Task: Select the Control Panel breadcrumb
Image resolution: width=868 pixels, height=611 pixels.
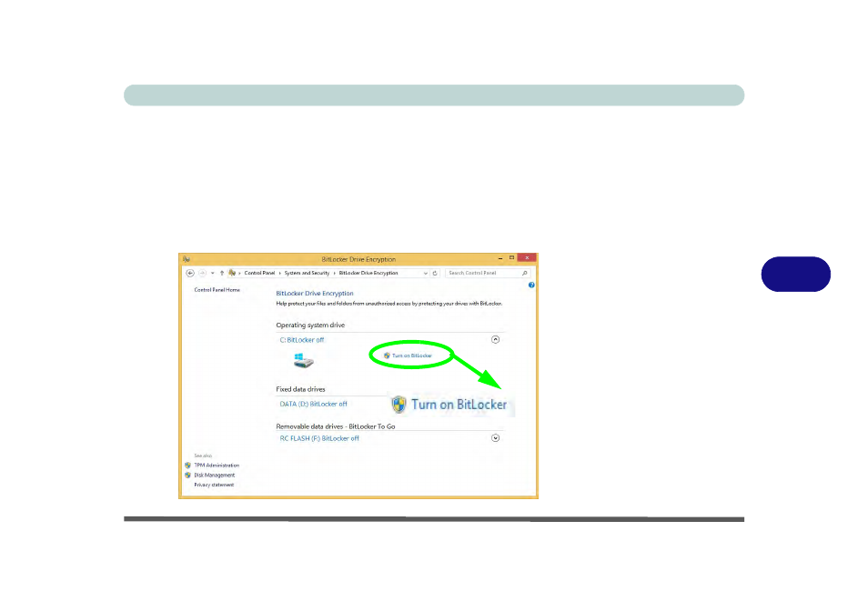Action: (x=259, y=273)
